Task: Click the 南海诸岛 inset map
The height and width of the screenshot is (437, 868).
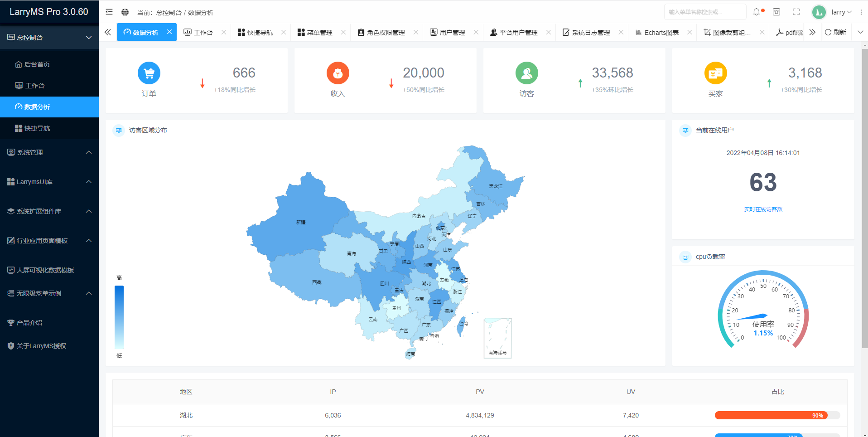Action: pyautogui.click(x=497, y=338)
